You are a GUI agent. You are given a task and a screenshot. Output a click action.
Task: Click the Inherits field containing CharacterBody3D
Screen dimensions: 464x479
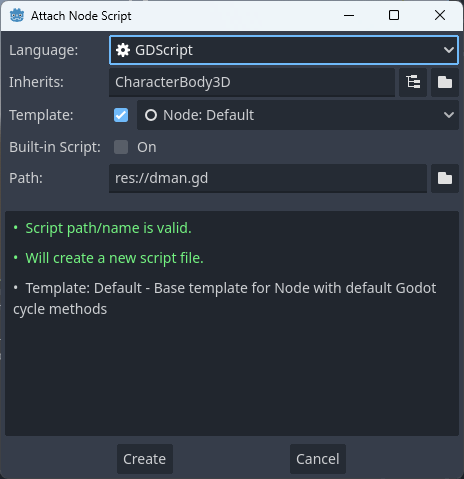coord(252,82)
